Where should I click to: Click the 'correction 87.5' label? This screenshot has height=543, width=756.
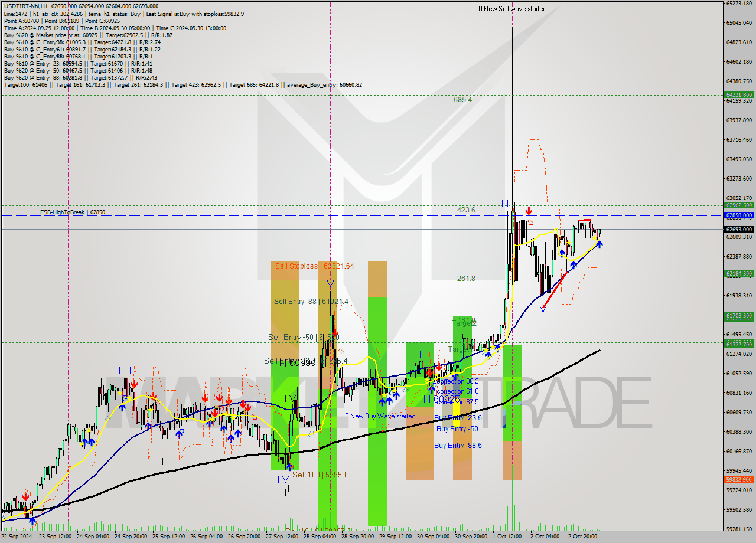point(458,402)
